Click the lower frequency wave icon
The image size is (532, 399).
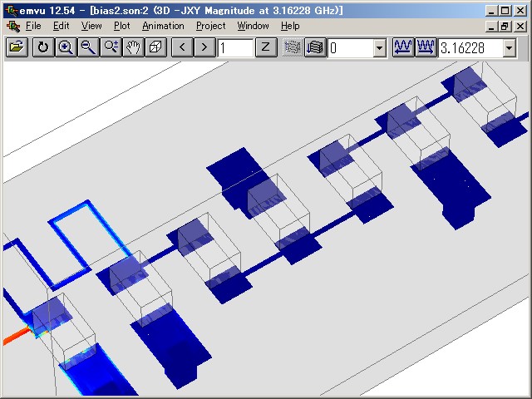(403, 47)
